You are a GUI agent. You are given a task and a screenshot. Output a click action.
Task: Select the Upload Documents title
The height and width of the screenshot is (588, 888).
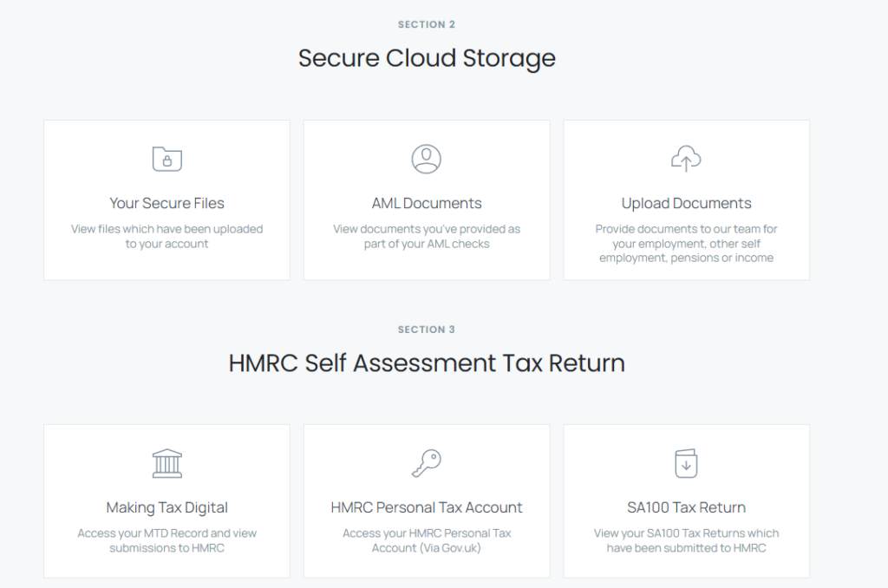click(686, 204)
